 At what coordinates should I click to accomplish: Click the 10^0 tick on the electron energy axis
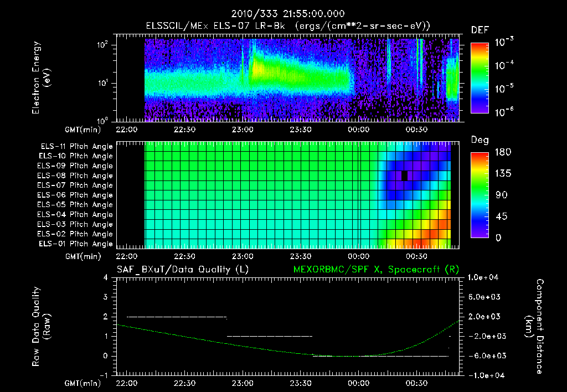[102, 120]
